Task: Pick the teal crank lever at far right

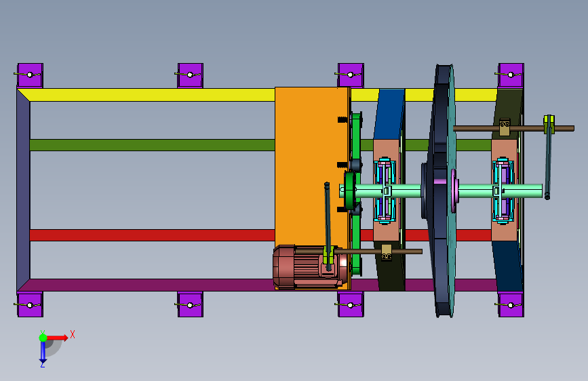Action: [x=548, y=157]
